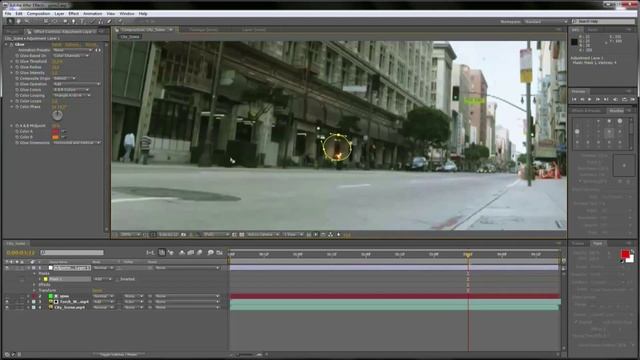Toggle Live Update in timeline

(162, 253)
